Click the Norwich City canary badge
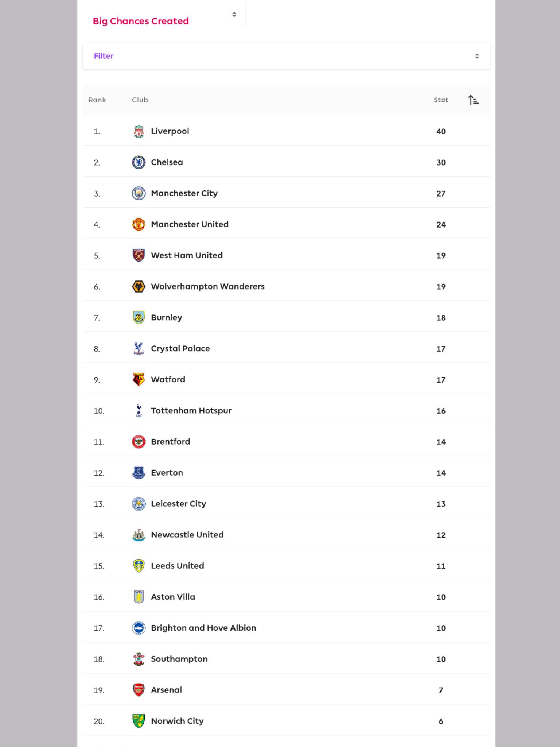 (139, 721)
